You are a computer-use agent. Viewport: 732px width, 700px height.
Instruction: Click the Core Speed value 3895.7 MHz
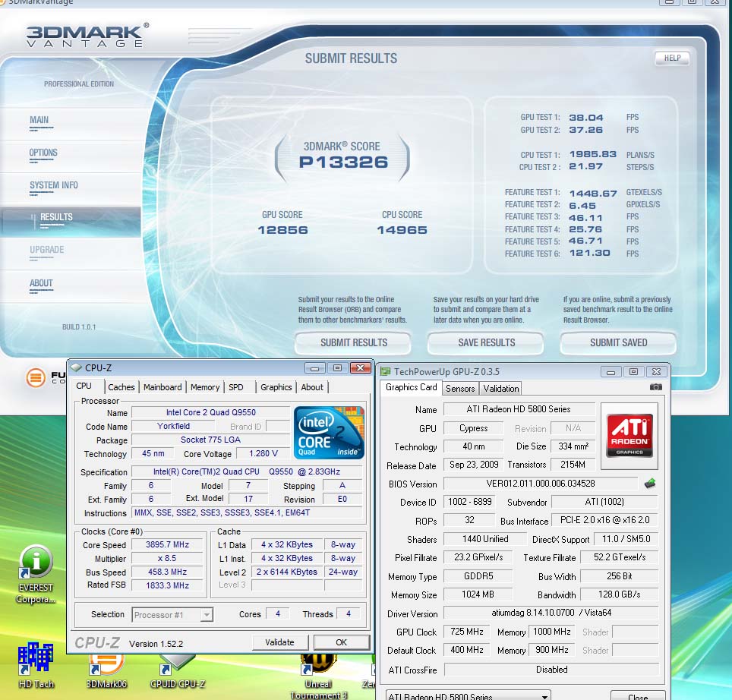click(167, 544)
